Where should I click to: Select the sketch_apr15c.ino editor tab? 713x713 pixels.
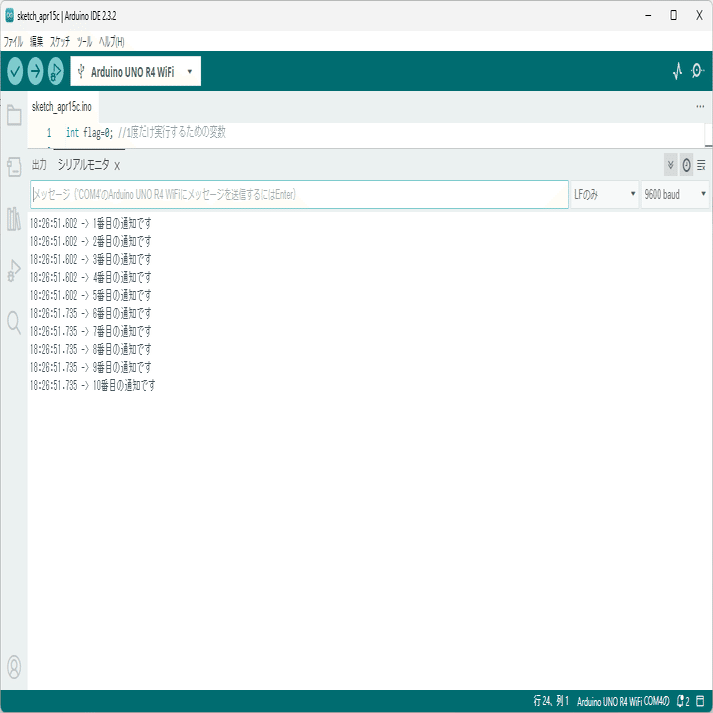tap(61, 107)
